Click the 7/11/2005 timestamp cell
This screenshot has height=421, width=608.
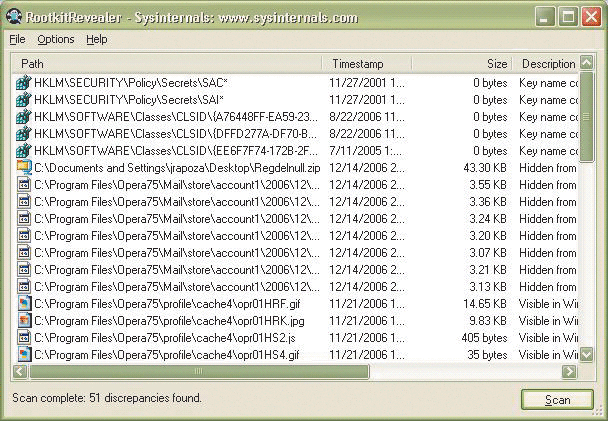[x=366, y=151]
